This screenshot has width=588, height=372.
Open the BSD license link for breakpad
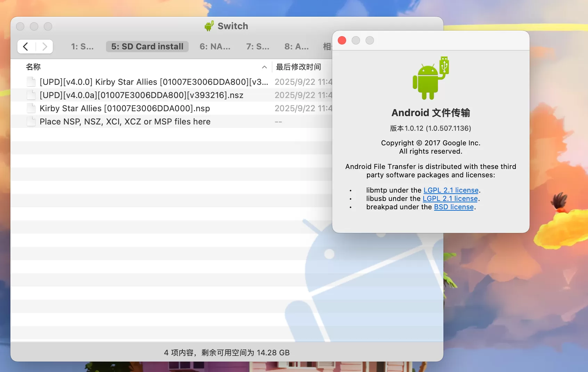(454, 207)
